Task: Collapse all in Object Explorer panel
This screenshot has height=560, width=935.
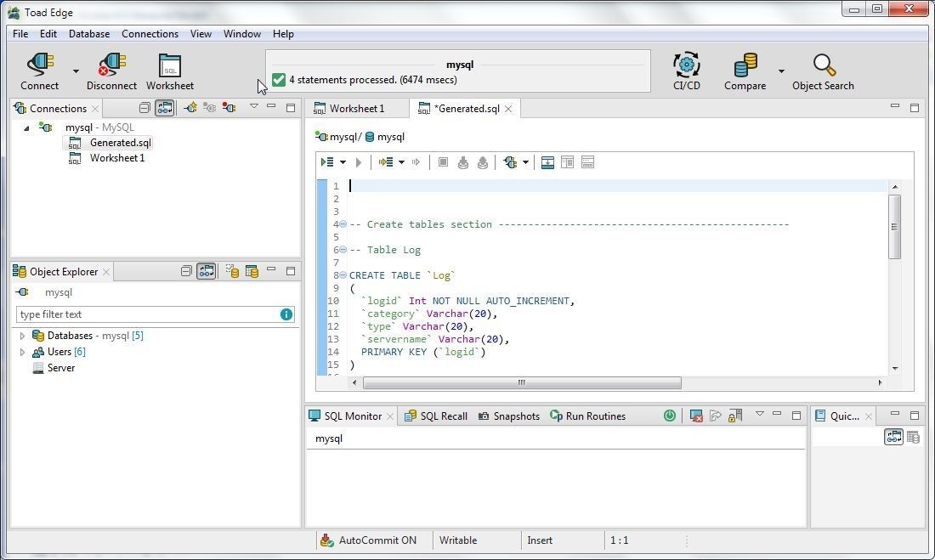Action: pos(186,271)
